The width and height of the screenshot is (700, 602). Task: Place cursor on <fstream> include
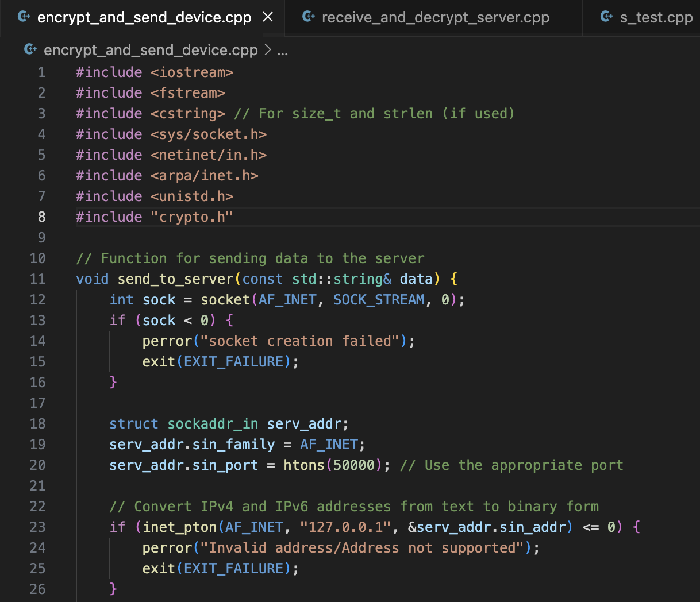point(188,93)
